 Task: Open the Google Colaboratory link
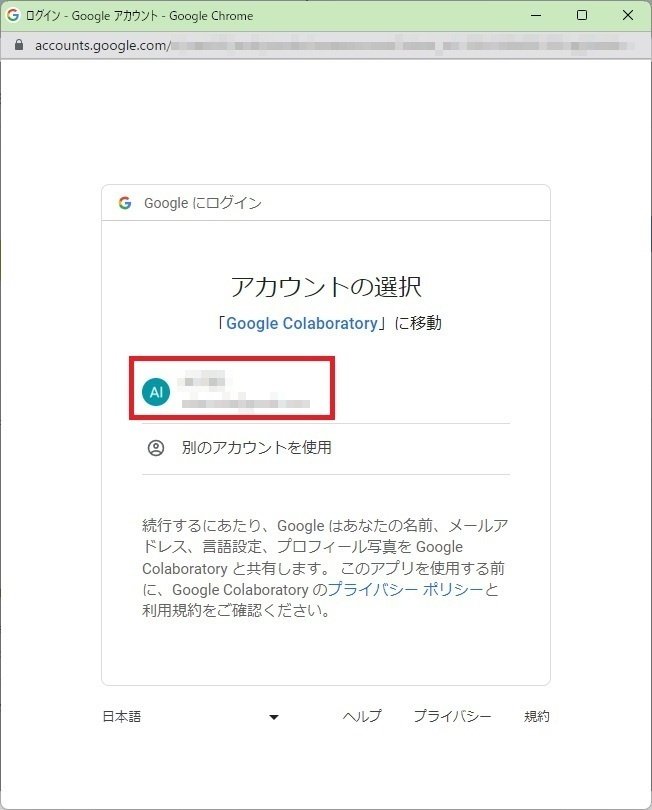302,323
